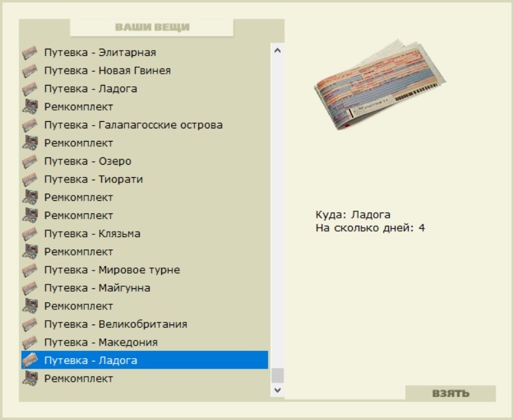
Task: Click ticket icon beside Путевка - Великобритания
Action: pyautogui.click(x=30, y=325)
